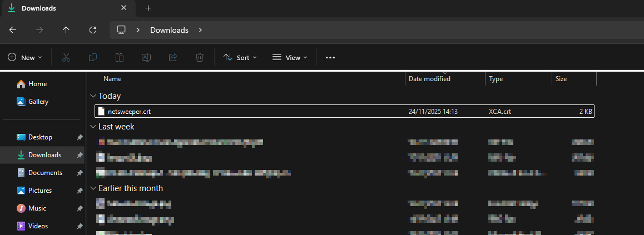Click the Rename icon in toolbar
This screenshot has height=235, width=644.
pyautogui.click(x=146, y=57)
